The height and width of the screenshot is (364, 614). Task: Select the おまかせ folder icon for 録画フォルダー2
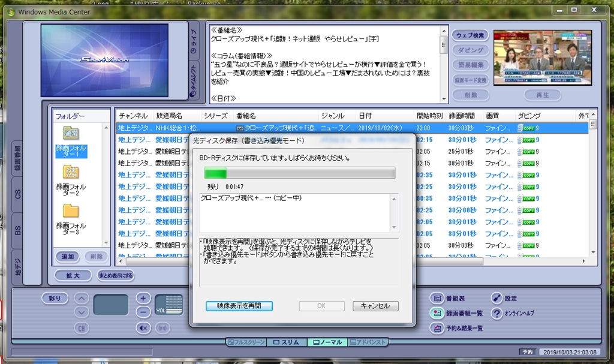point(71,172)
